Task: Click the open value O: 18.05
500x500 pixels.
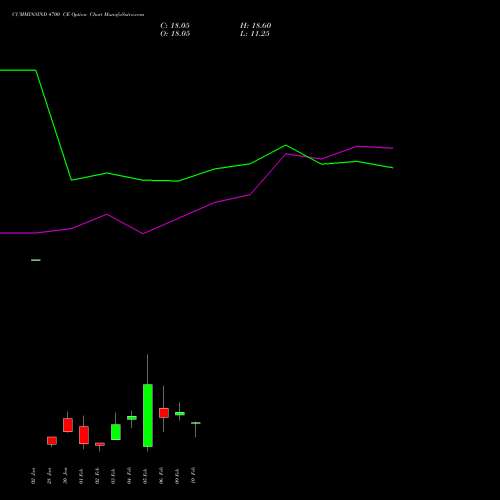Action: pyautogui.click(x=175, y=34)
